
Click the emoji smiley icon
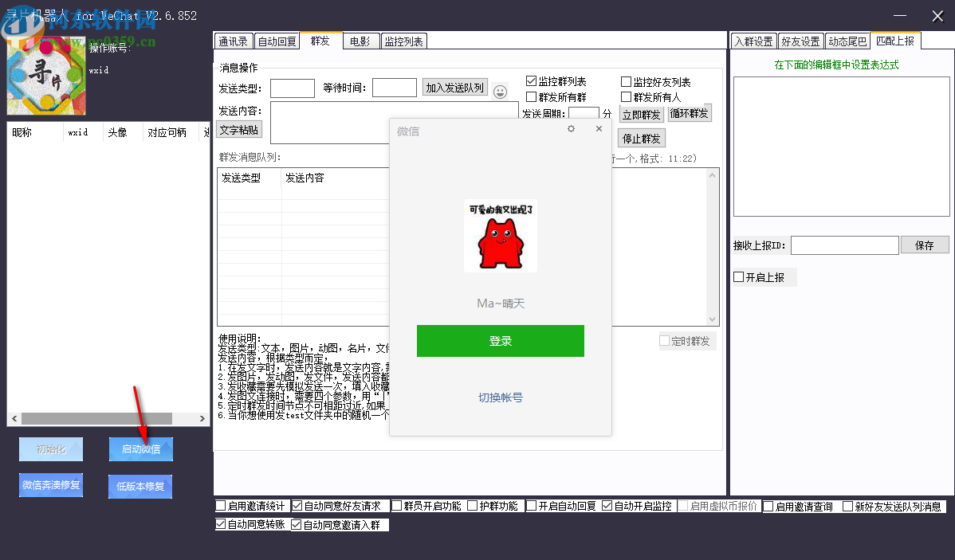(x=500, y=92)
